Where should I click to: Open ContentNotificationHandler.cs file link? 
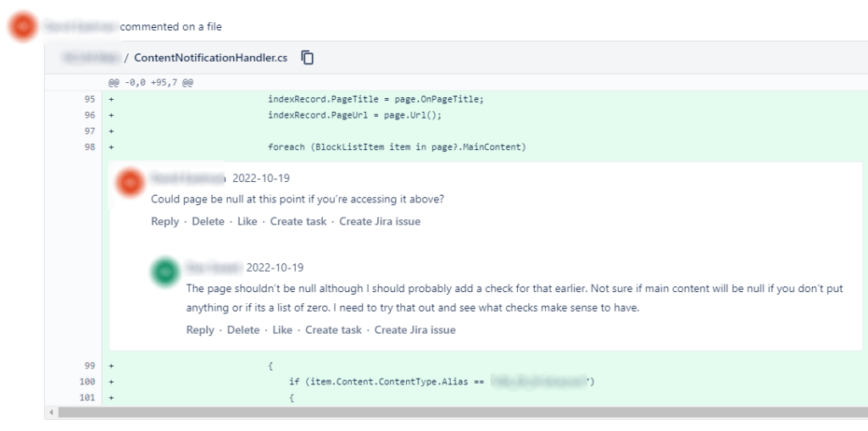(210, 58)
